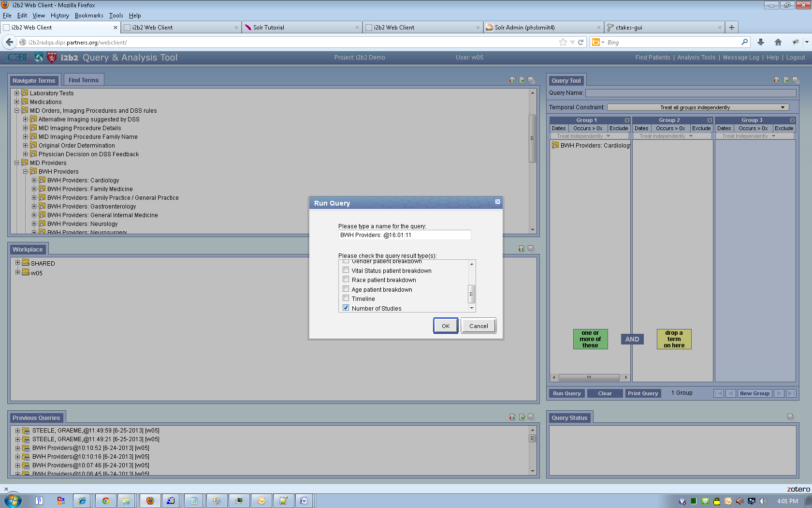The height and width of the screenshot is (508, 812).
Task: Switch to ctakes-gui browser tab
Action: click(x=664, y=28)
